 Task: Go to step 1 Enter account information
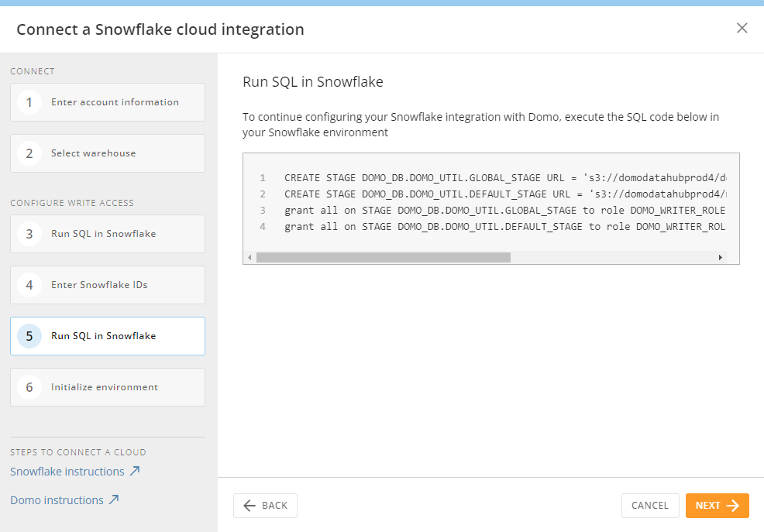(x=108, y=102)
